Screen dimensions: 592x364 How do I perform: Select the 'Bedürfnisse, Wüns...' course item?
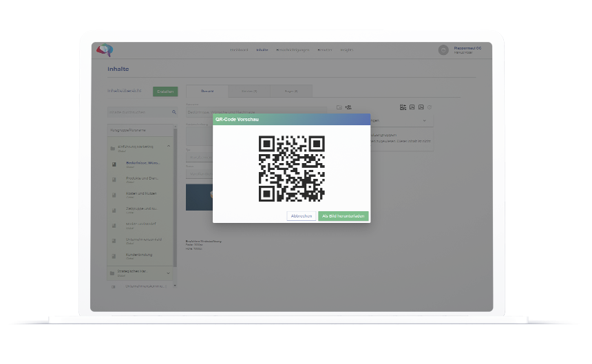pyautogui.click(x=142, y=163)
